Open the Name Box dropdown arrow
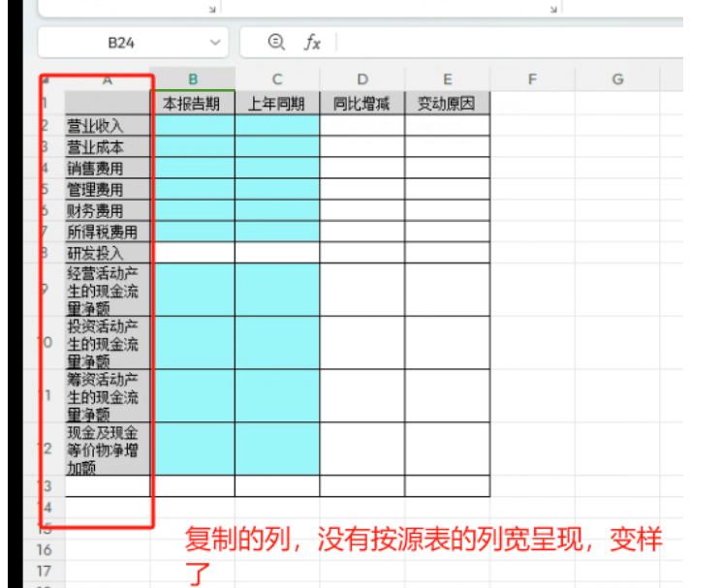This screenshot has height=588, width=721. [215, 43]
